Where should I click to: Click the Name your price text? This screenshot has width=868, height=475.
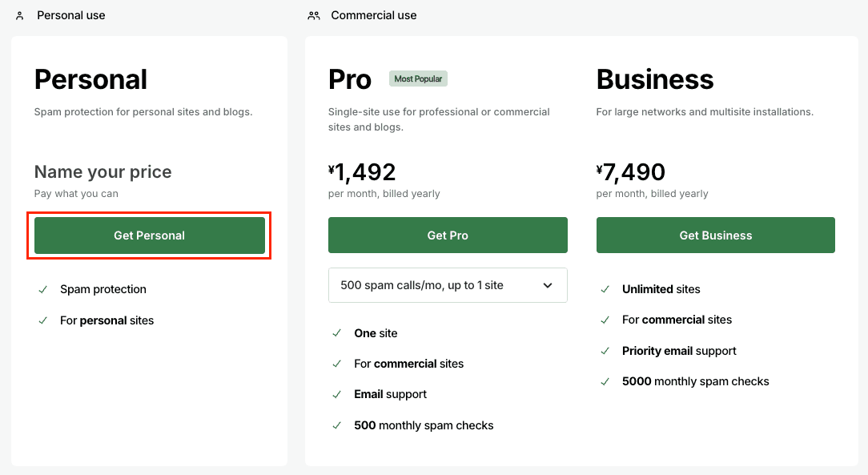pos(102,172)
